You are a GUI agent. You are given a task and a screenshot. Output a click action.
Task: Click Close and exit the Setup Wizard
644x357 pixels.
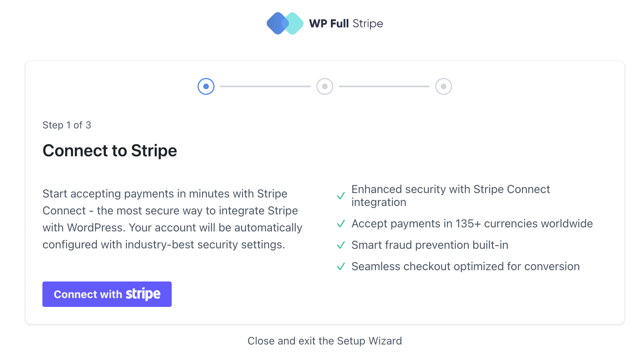click(324, 341)
